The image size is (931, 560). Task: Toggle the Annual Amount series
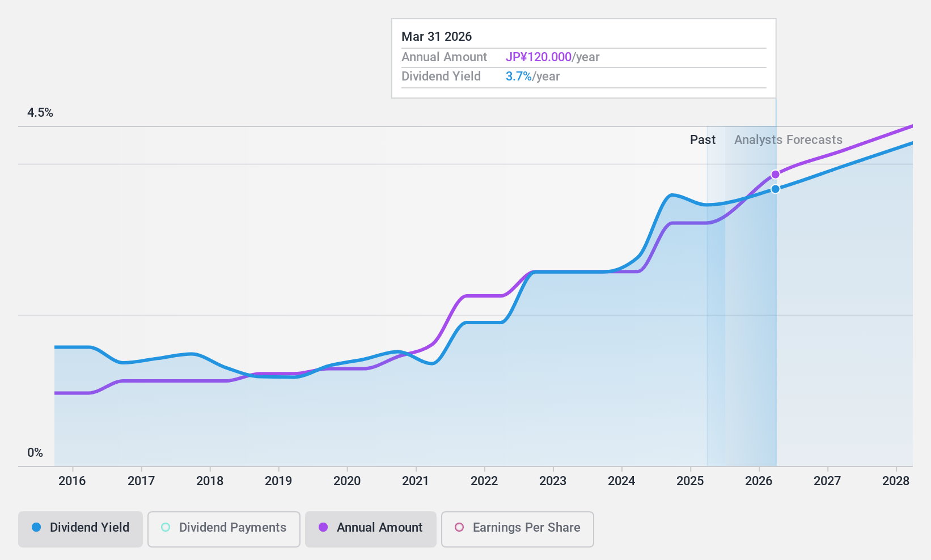[370, 529]
